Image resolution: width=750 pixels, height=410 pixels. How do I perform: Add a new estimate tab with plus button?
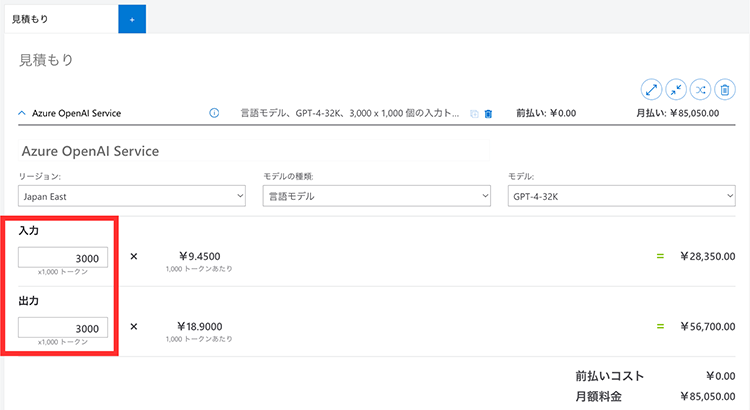click(132, 19)
